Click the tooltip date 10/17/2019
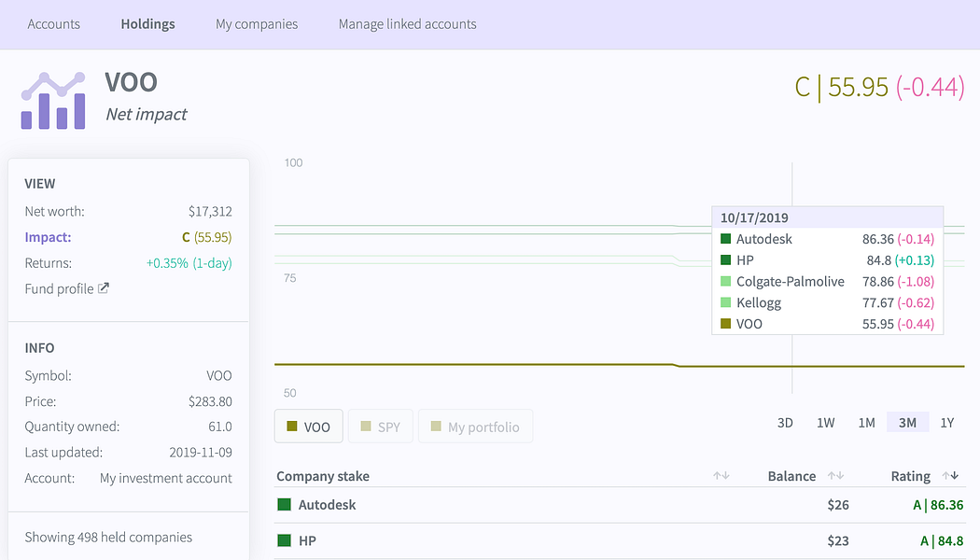This screenshot has width=980, height=560. tap(754, 217)
